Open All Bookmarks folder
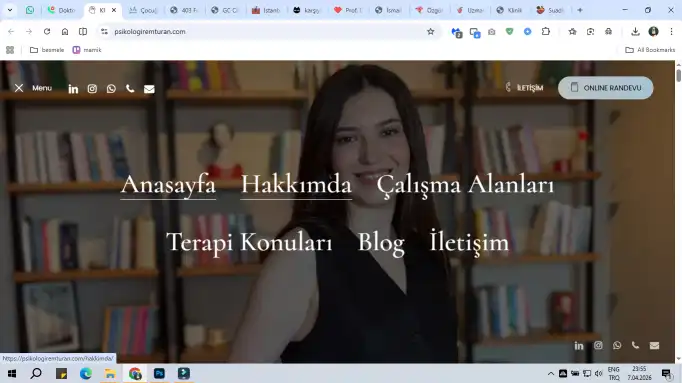 coord(650,50)
